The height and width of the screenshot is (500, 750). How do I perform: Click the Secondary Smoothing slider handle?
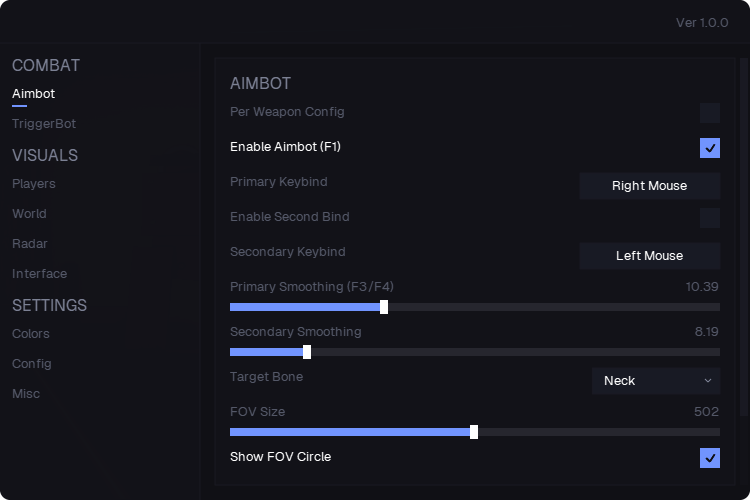307,352
